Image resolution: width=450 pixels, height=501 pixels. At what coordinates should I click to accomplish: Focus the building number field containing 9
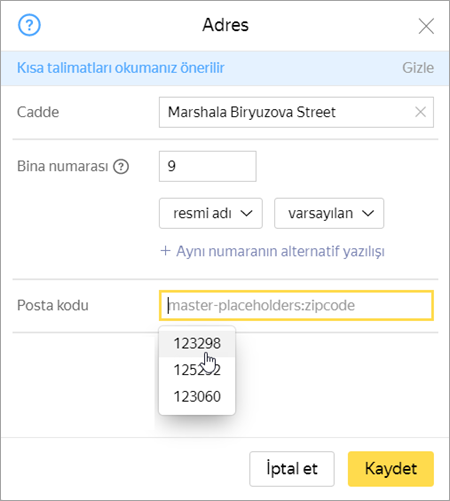pyautogui.click(x=208, y=166)
